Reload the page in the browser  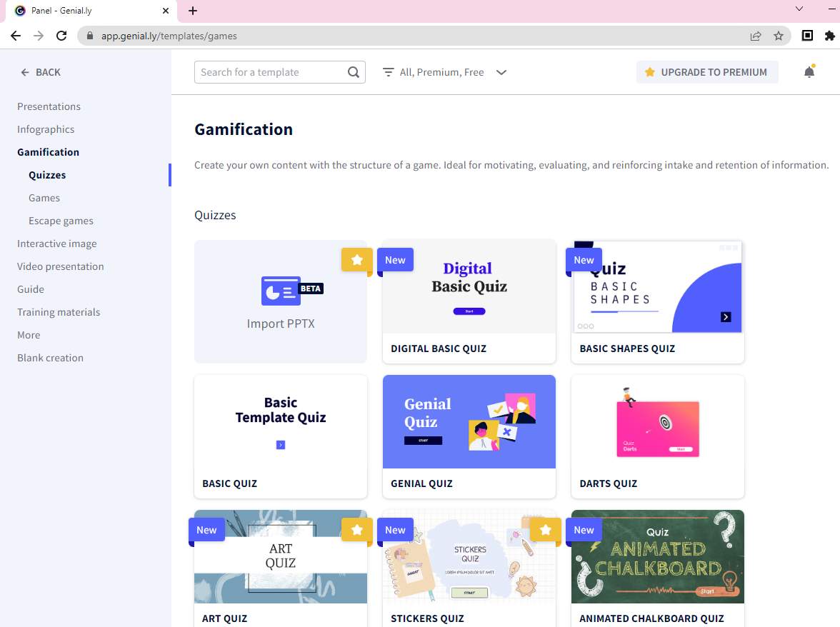tap(61, 36)
